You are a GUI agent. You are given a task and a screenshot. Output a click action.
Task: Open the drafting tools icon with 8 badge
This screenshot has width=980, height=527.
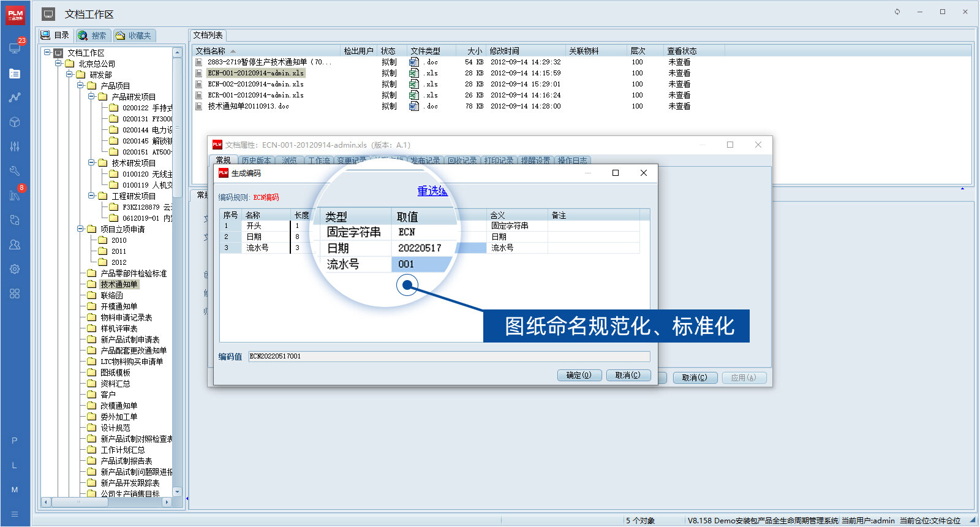pos(15,195)
